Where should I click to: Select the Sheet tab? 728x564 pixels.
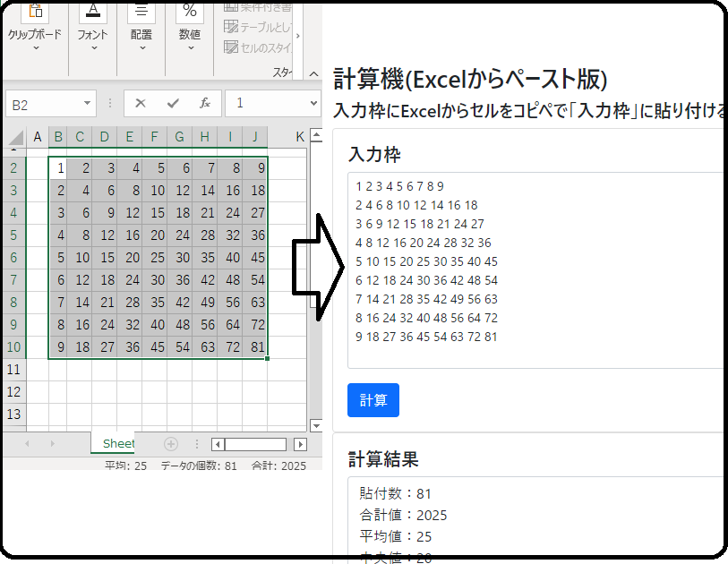tap(117, 444)
